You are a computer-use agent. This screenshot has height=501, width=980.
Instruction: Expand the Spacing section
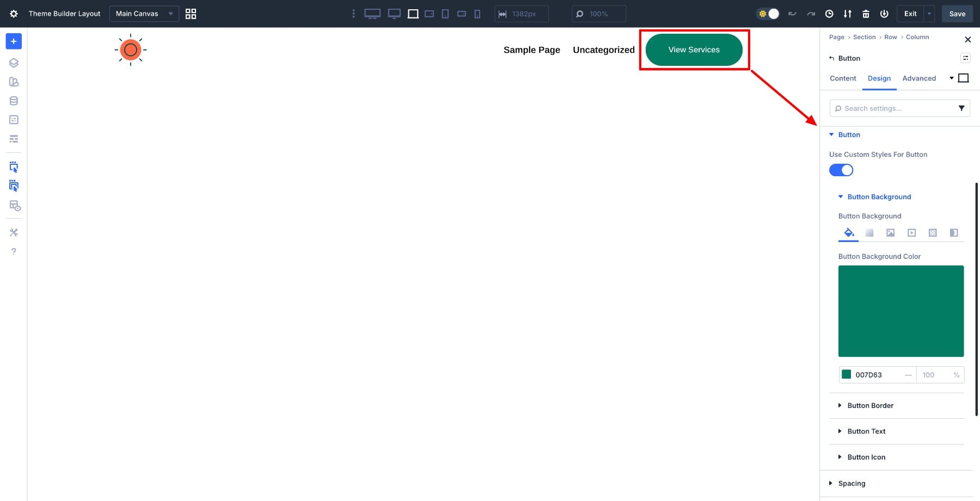tap(851, 483)
